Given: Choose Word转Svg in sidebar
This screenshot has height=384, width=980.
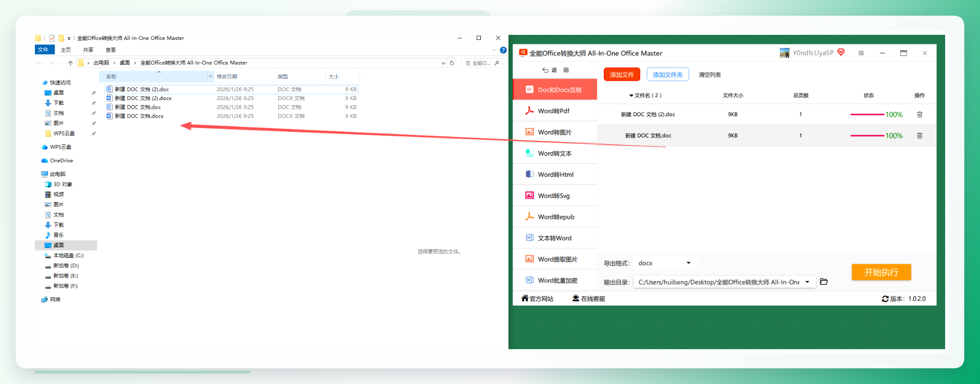Looking at the screenshot, I should [x=555, y=196].
